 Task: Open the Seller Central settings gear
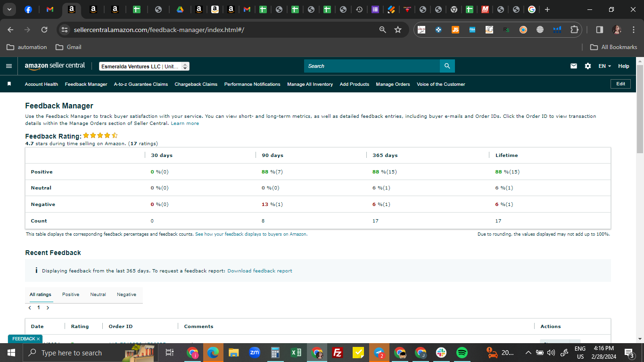pos(588,66)
